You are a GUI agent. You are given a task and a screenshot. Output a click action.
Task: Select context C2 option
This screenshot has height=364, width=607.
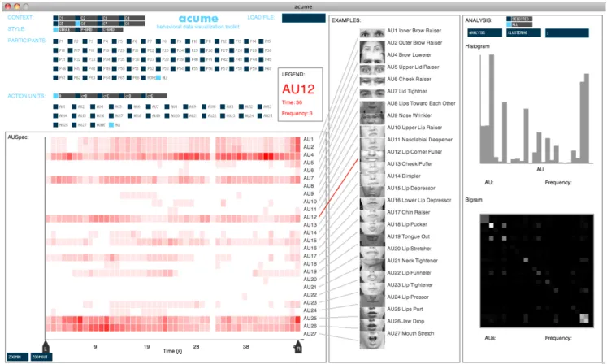[x=77, y=18]
